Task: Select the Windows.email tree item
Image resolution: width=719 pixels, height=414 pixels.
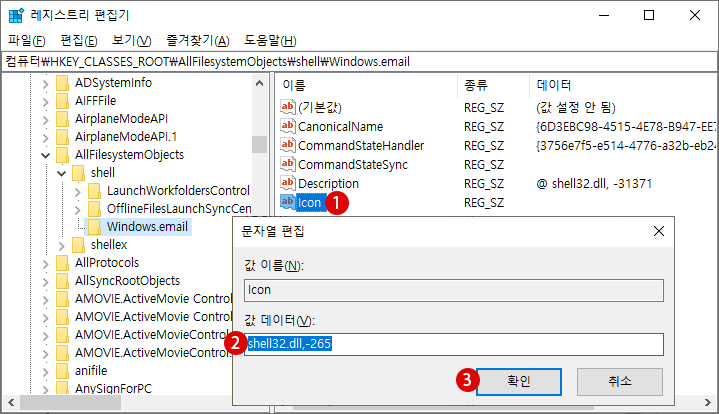Action: pyautogui.click(x=147, y=227)
